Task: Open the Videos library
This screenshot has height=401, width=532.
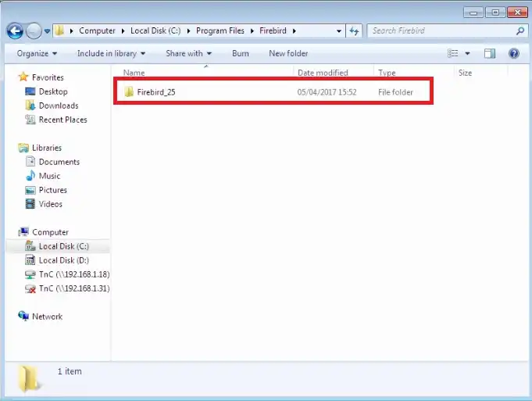Action: [x=51, y=204]
